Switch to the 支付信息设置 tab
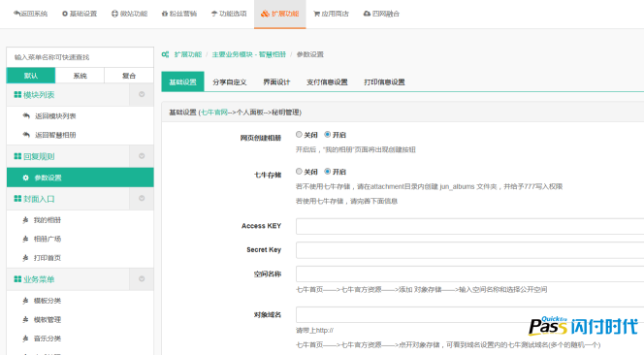Screen dimensions: 644x355 click(327, 81)
